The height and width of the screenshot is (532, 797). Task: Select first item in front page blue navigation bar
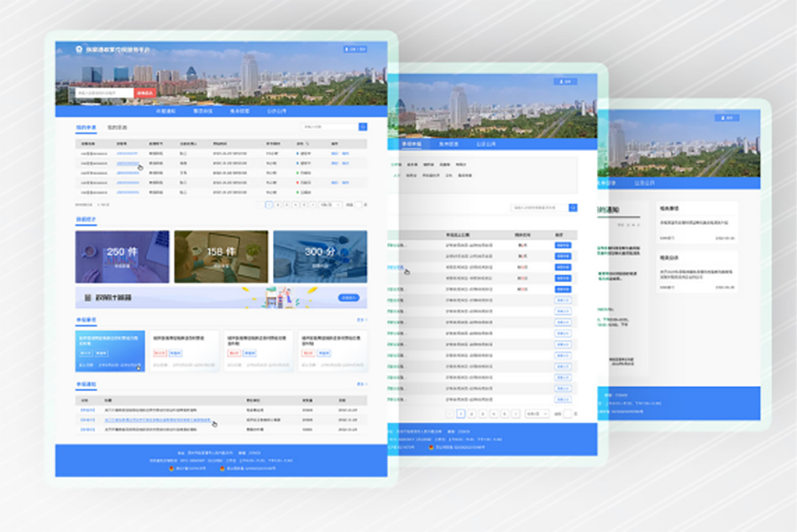point(165,112)
